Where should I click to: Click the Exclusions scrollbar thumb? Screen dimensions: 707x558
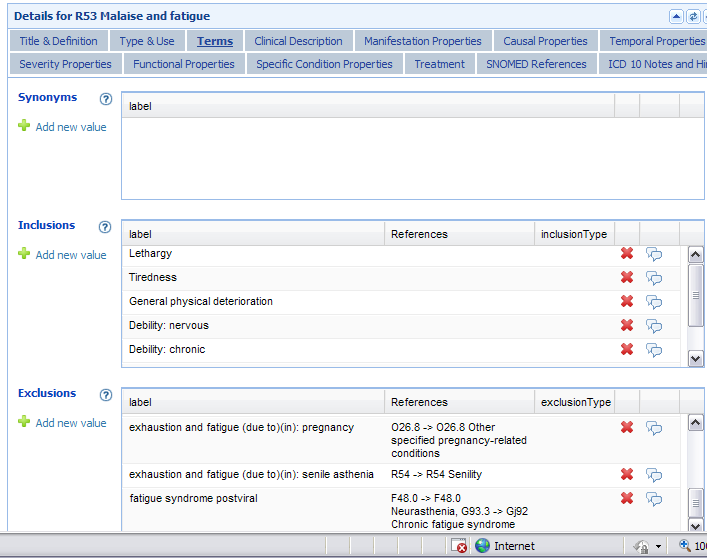tap(696, 503)
